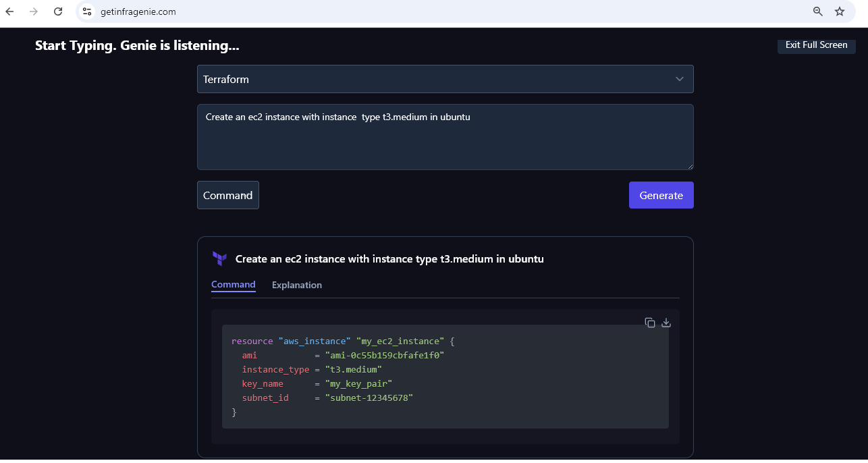The height and width of the screenshot is (463, 868).
Task: Go back with browser back arrow
Action: click(9, 11)
